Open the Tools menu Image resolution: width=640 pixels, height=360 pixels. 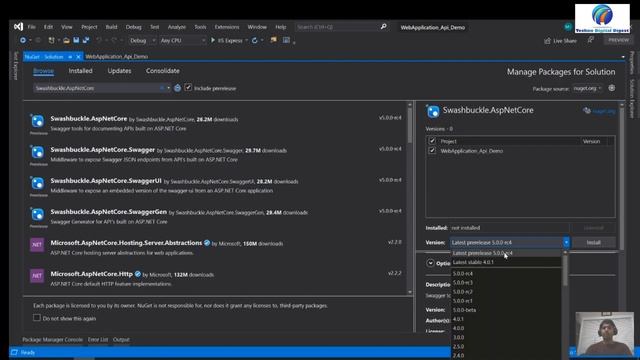coord(200,27)
